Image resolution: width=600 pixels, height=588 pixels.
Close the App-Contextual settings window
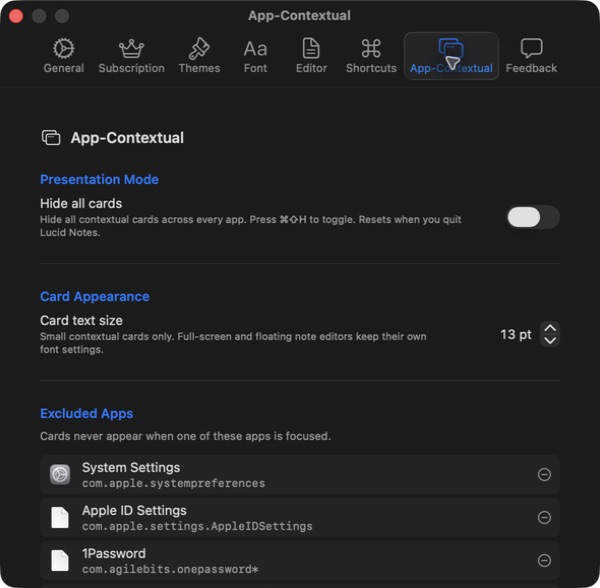click(x=16, y=16)
